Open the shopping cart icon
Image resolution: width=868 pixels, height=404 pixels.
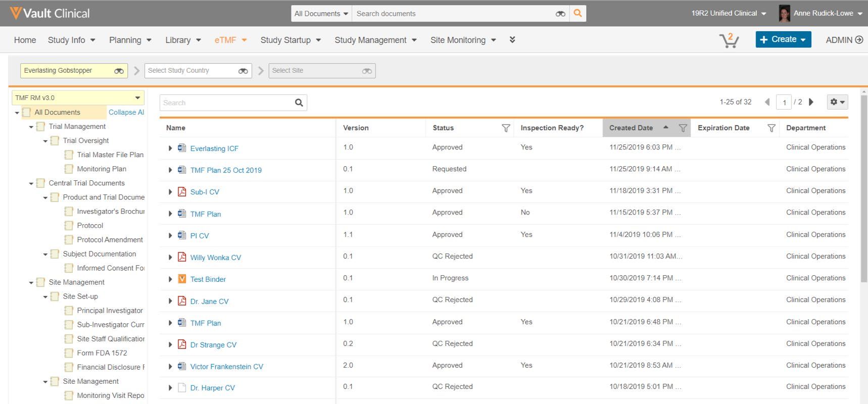point(729,40)
